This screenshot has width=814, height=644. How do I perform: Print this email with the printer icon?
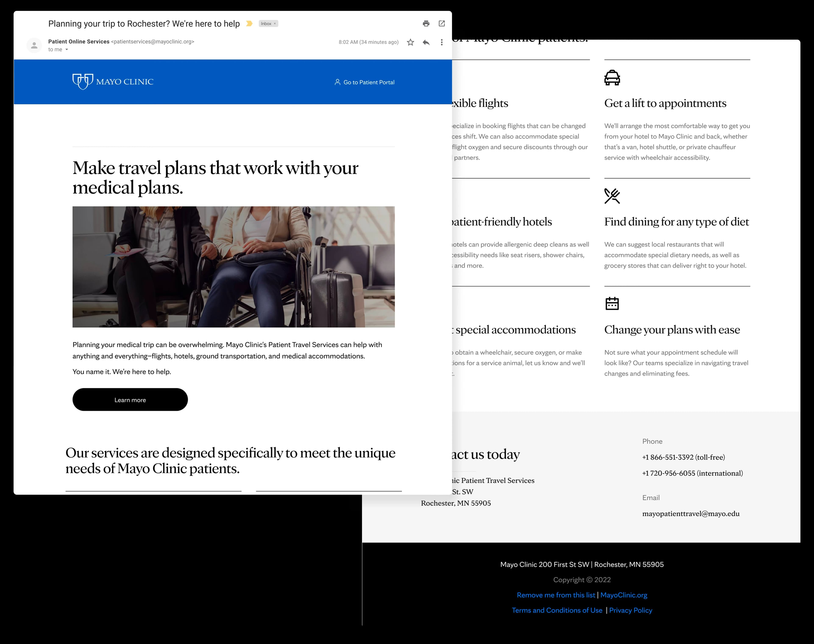426,23
